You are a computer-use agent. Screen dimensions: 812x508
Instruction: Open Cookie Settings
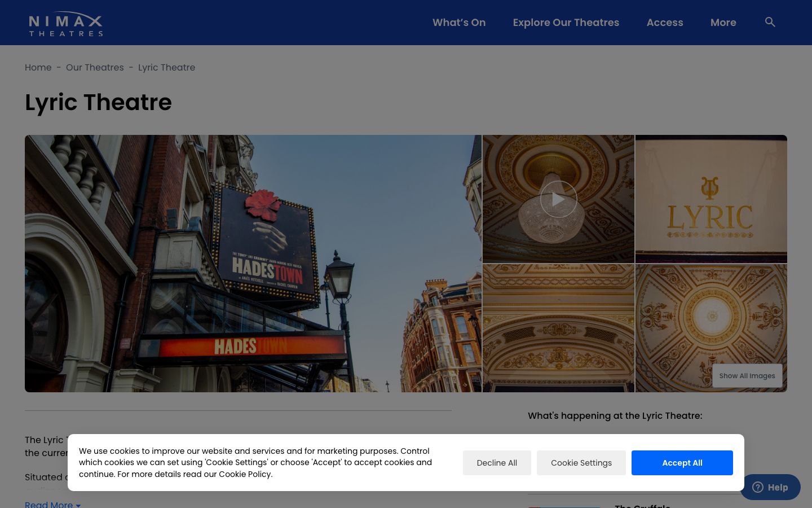(581, 463)
